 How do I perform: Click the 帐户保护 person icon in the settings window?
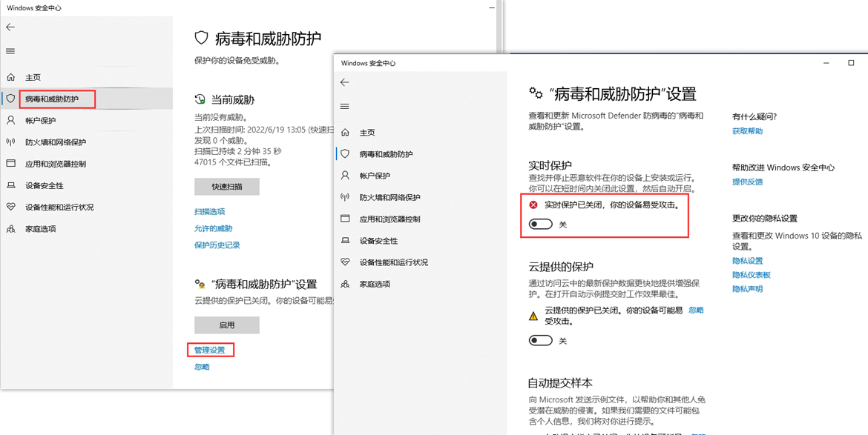[345, 176]
